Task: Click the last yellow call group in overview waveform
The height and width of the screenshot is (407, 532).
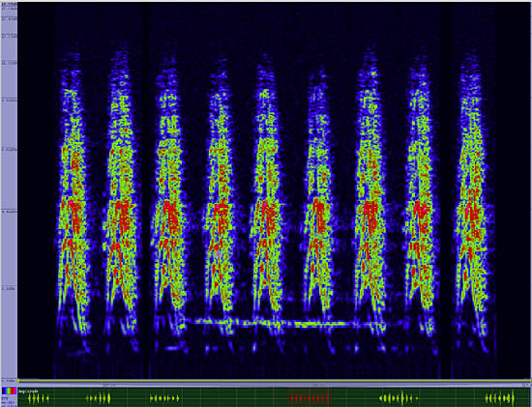Action: click(x=499, y=398)
